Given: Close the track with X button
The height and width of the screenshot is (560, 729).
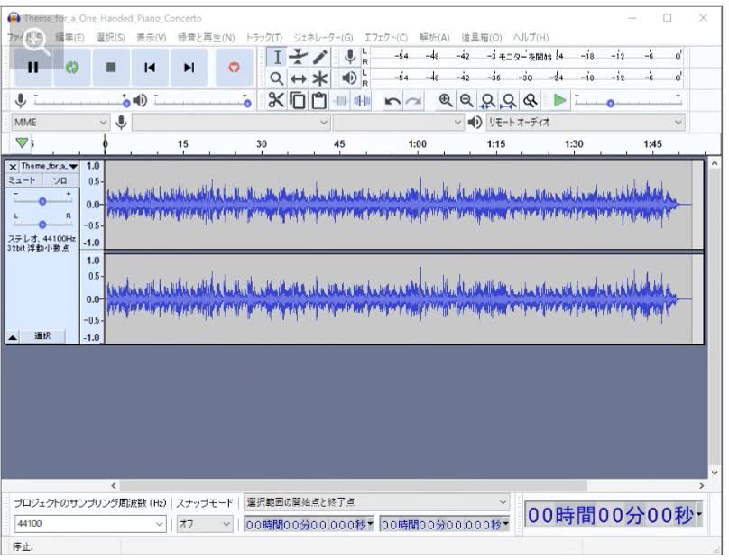Looking at the screenshot, I should click(x=13, y=167).
